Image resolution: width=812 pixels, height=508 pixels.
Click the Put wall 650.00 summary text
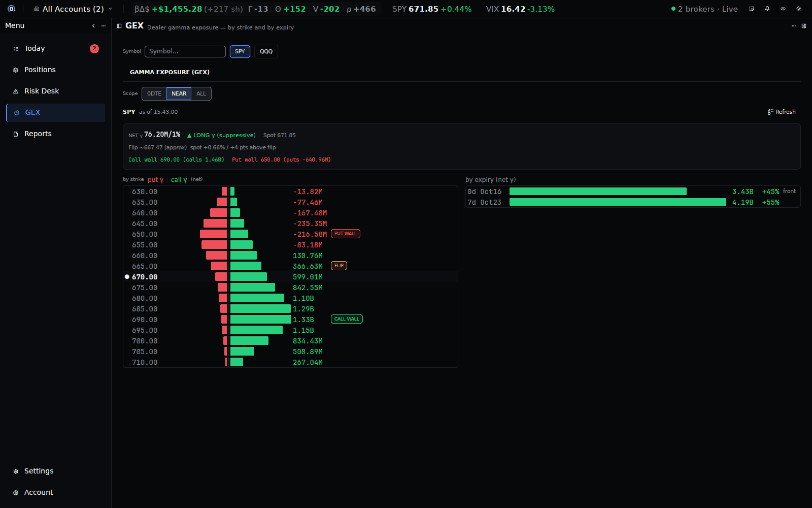coord(281,160)
